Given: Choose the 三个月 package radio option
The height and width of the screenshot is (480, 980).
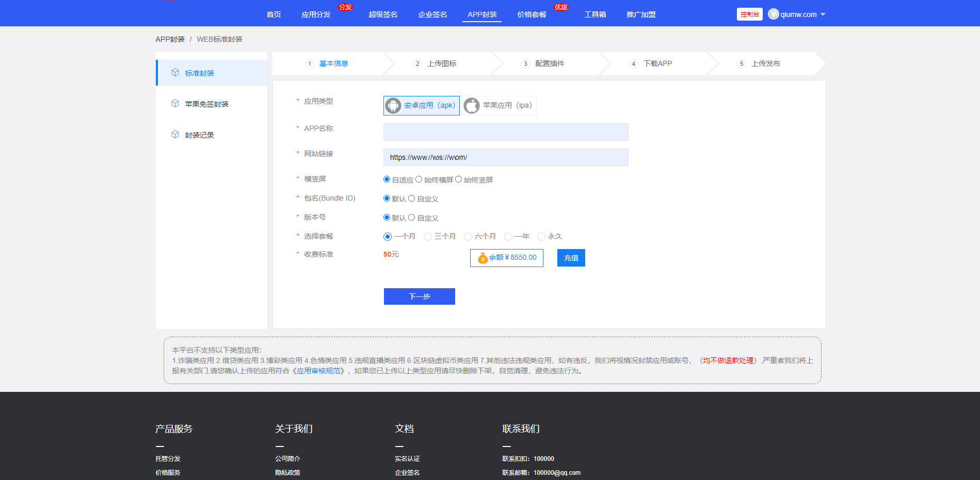Looking at the screenshot, I should coord(428,237).
